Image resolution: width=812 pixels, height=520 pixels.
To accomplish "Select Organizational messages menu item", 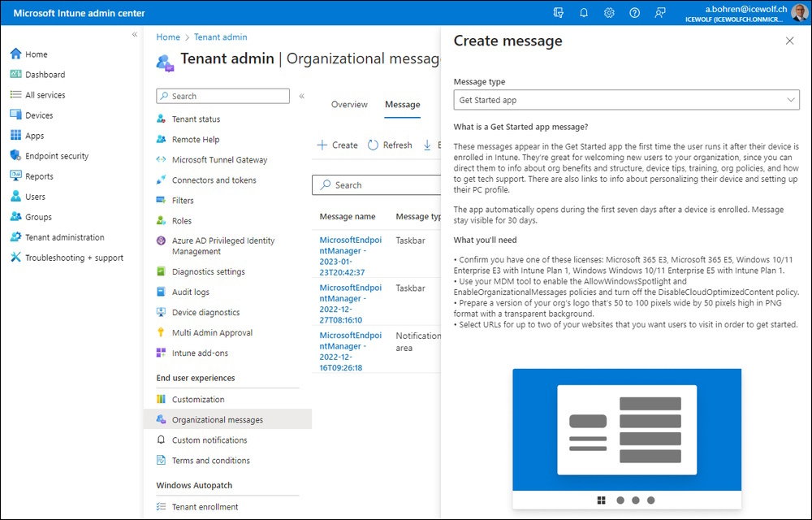I will pos(228,419).
